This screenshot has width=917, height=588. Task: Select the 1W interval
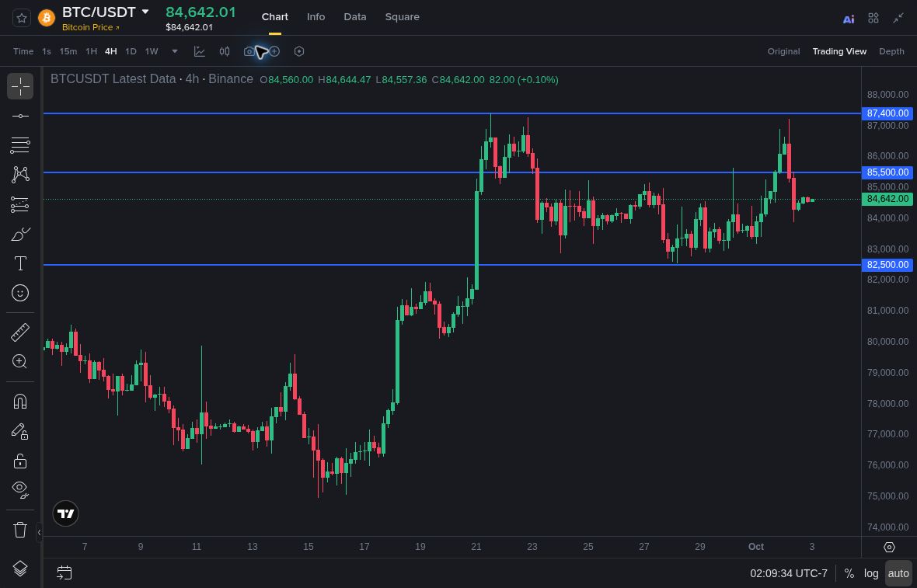click(x=152, y=51)
